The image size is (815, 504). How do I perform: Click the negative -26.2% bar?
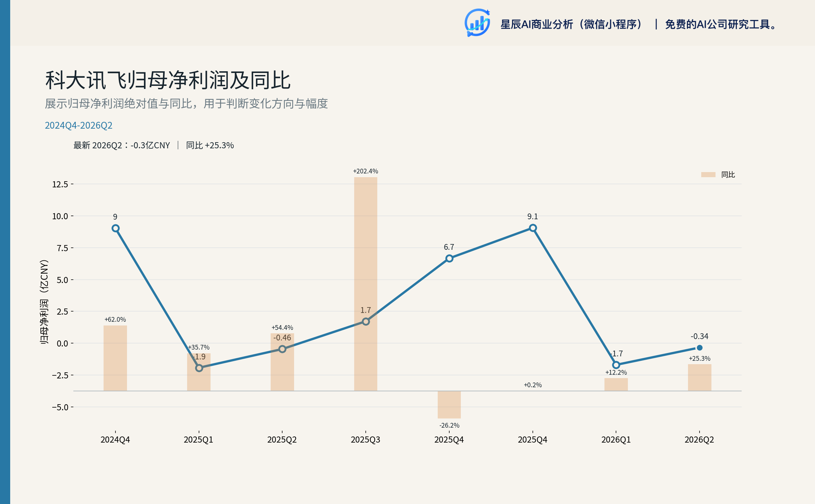pyautogui.click(x=449, y=405)
